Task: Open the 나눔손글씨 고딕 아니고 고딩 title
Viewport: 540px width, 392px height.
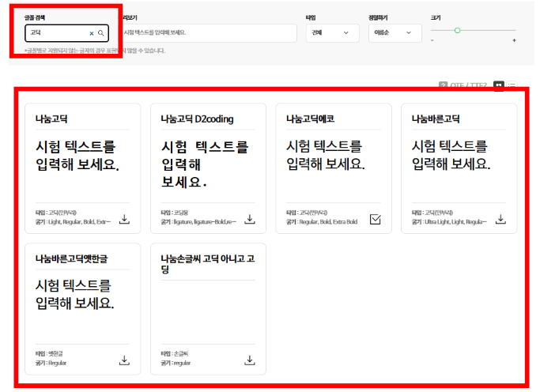Action: [x=208, y=264]
